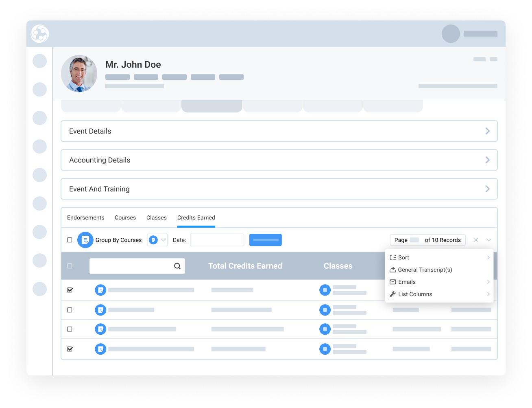Click the General Transcript(s) upload icon
This screenshot has height=408, width=532.
coord(392,270)
